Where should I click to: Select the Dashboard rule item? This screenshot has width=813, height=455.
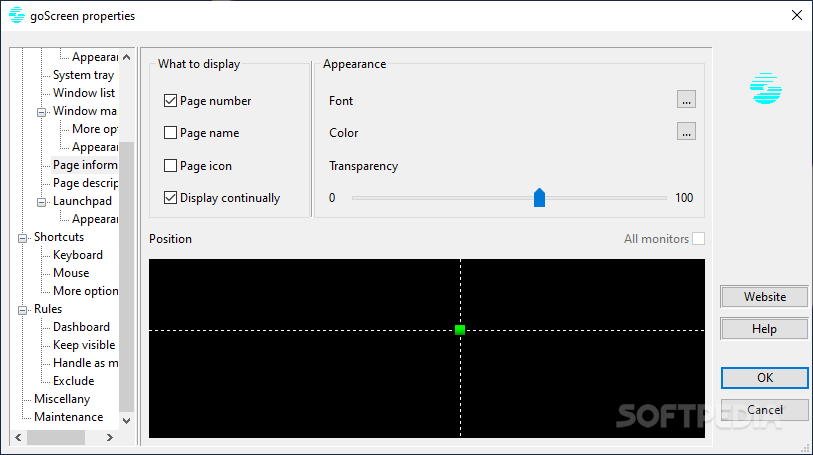81,327
